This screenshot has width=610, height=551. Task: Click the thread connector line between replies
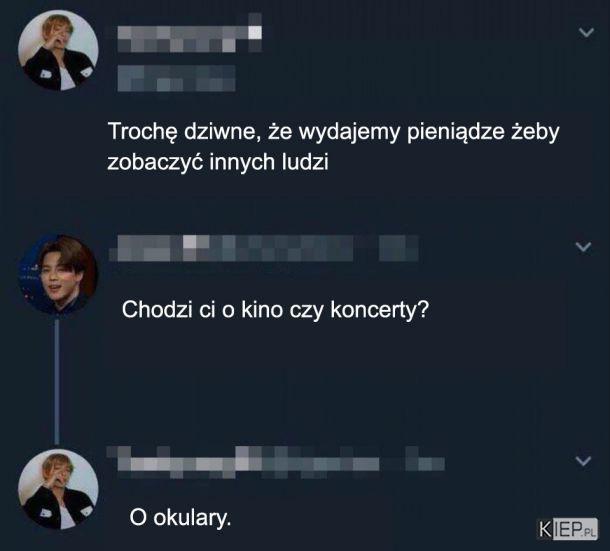[x=57, y=381]
